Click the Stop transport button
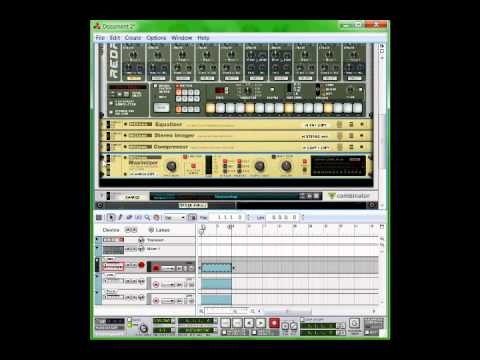Image resolution: width=480 pixels, height=360 pixels. pyautogui.click(x=249, y=323)
